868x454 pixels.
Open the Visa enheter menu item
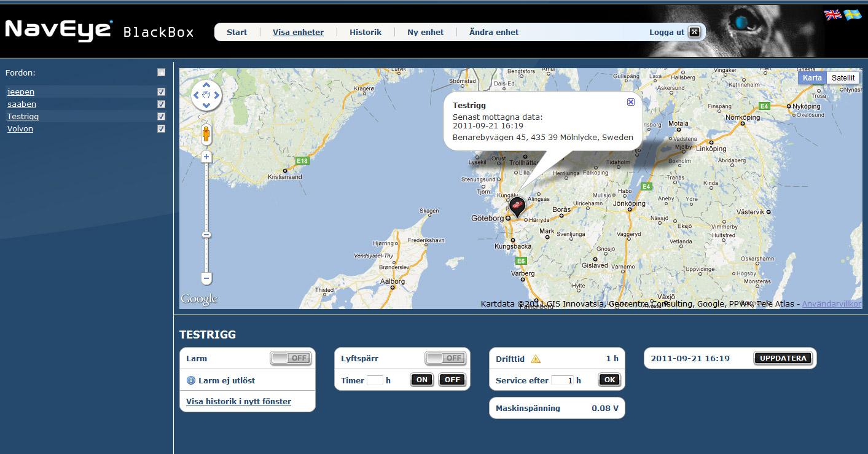pyautogui.click(x=298, y=32)
